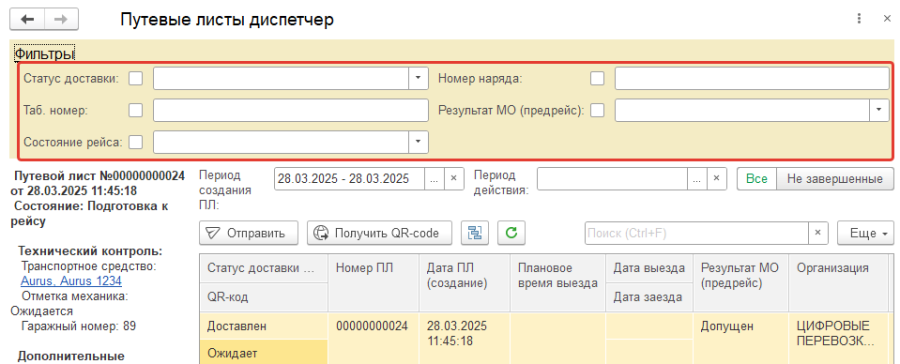
Task: Click the Плановое время выезда column header
Action: click(557, 283)
